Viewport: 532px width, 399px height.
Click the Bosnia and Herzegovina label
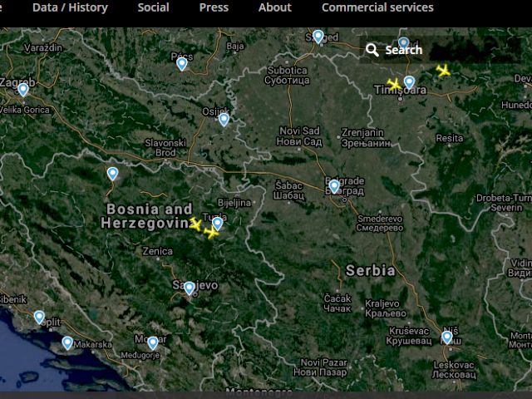[x=147, y=216]
